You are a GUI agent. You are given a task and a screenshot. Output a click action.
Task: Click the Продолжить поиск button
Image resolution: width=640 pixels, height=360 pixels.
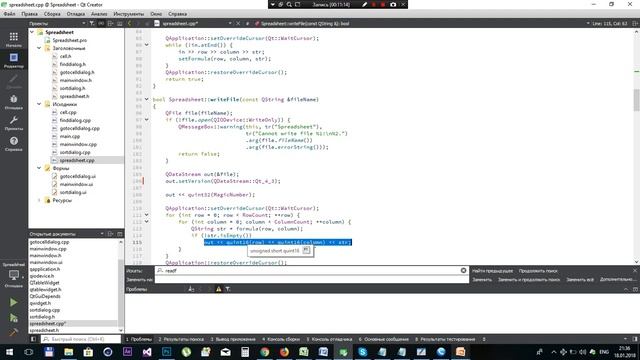(538, 271)
